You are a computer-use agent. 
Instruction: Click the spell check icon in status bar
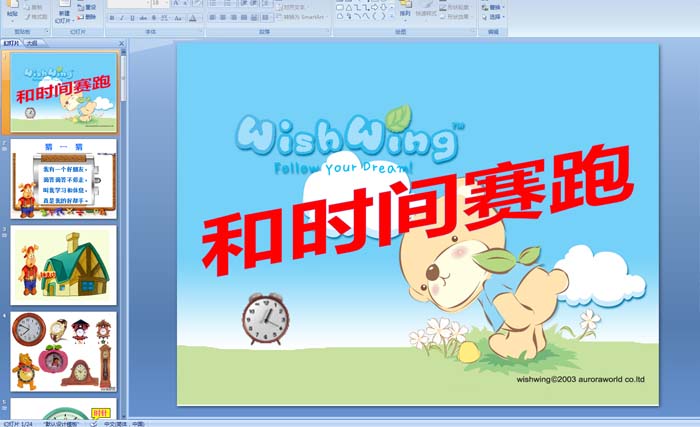point(94,423)
